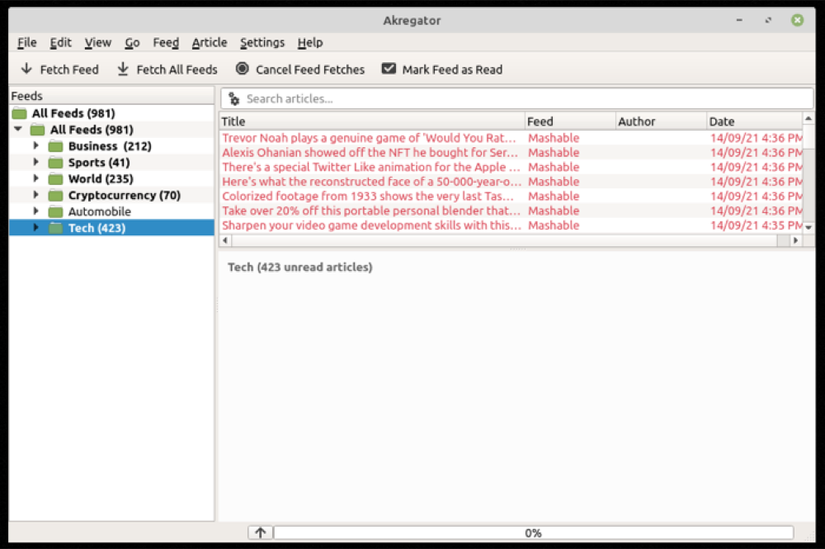
Task: Click the World folder icon
Action: coord(56,178)
